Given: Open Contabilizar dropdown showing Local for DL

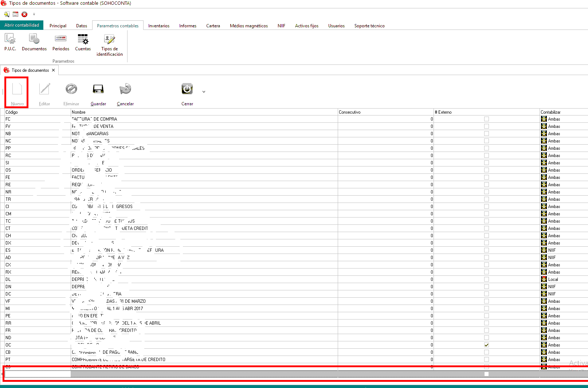Looking at the screenshot, I should click(563, 279).
